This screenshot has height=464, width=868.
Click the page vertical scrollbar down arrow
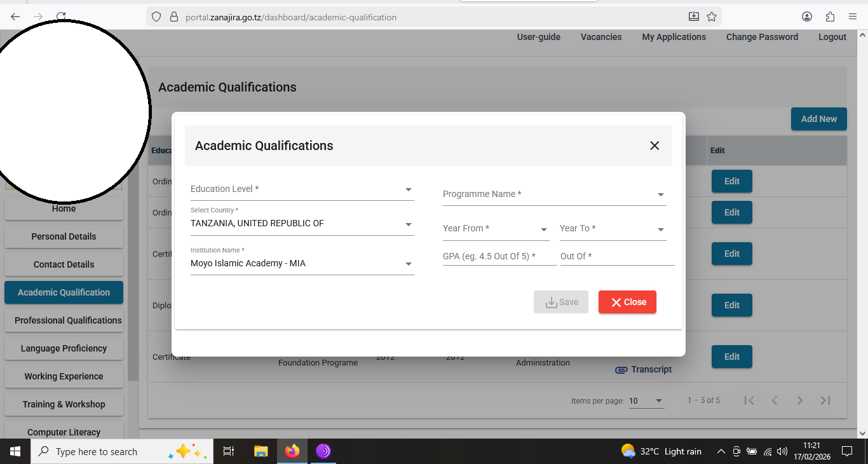pos(862,433)
